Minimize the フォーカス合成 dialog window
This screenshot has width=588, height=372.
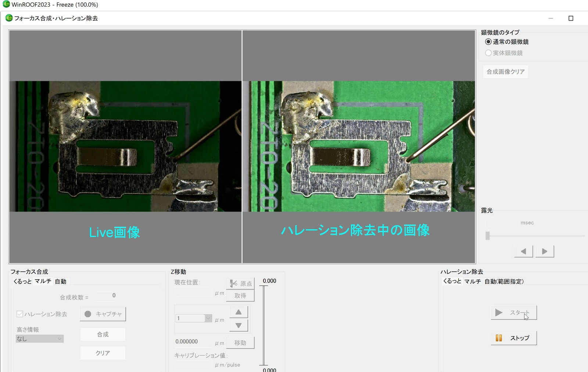pos(551,18)
